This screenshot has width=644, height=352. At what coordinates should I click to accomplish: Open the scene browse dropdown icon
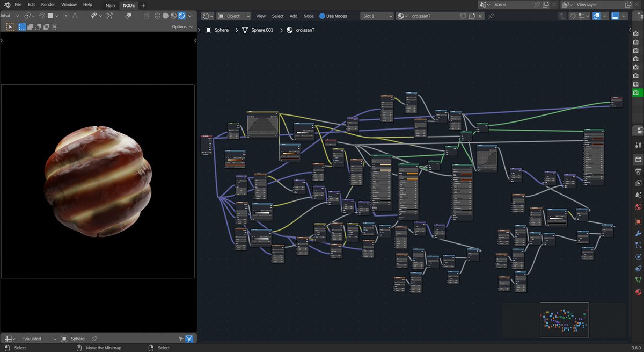point(485,4)
